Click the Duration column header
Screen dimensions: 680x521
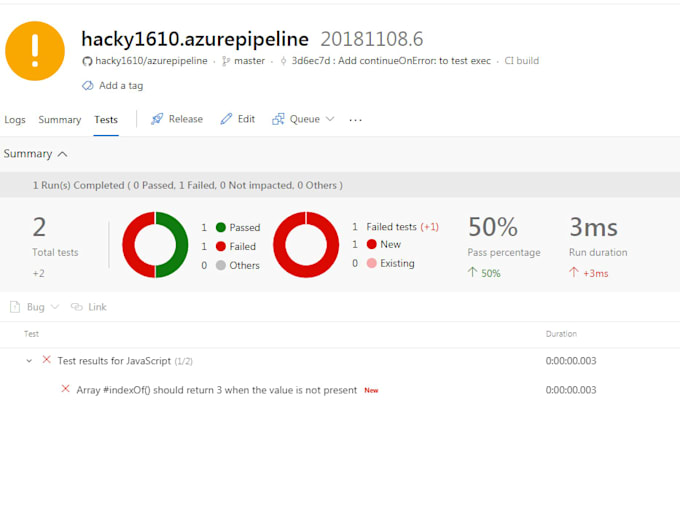click(x=561, y=334)
